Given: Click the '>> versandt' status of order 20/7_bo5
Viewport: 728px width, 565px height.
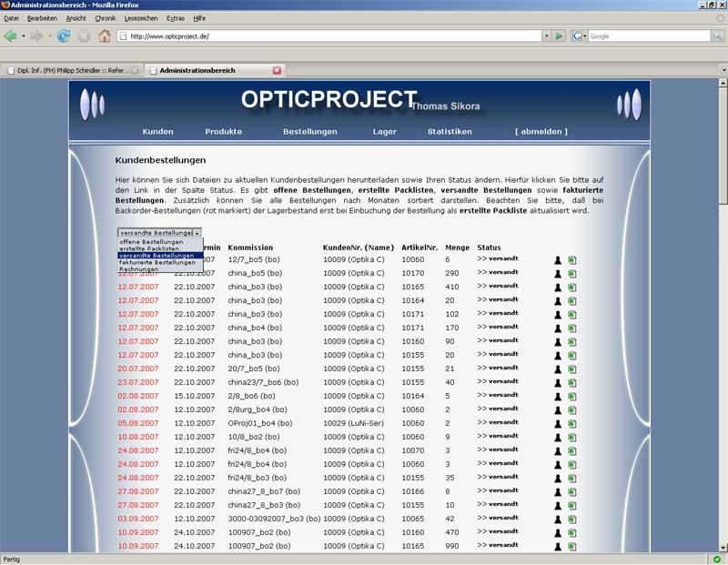Looking at the screenshot, I should tap(497, 369).
